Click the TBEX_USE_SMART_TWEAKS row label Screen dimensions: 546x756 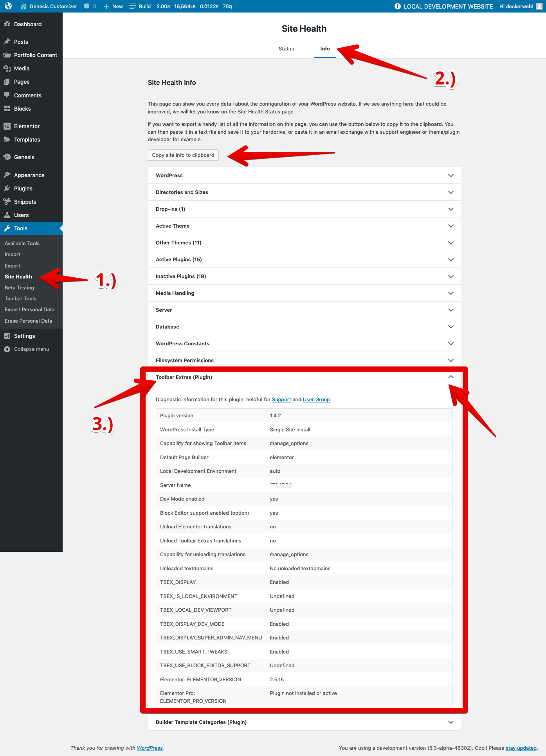(194, 652)
